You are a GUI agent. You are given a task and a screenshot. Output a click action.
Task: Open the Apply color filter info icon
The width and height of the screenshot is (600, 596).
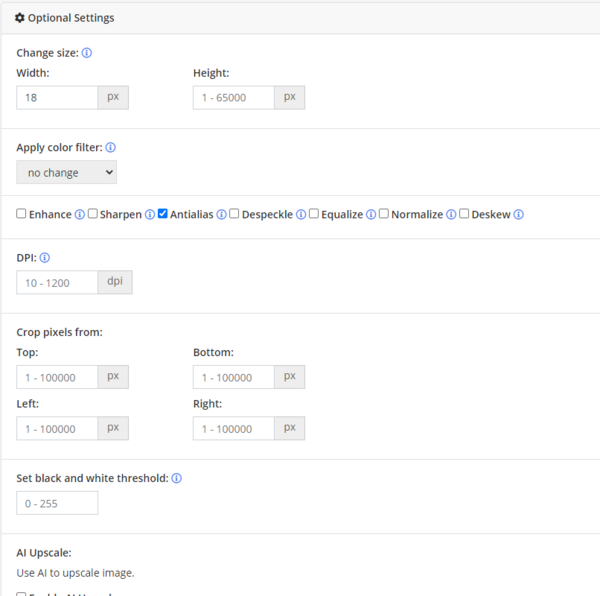coord(111,147)
